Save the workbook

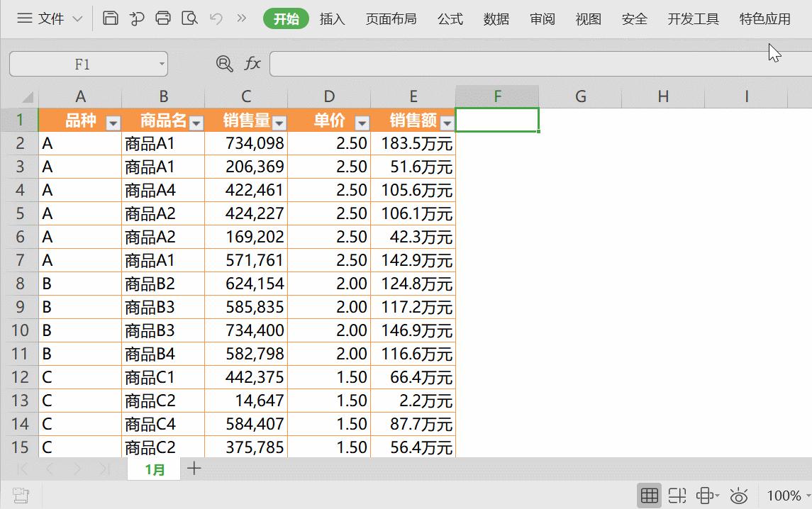point(111,18)
